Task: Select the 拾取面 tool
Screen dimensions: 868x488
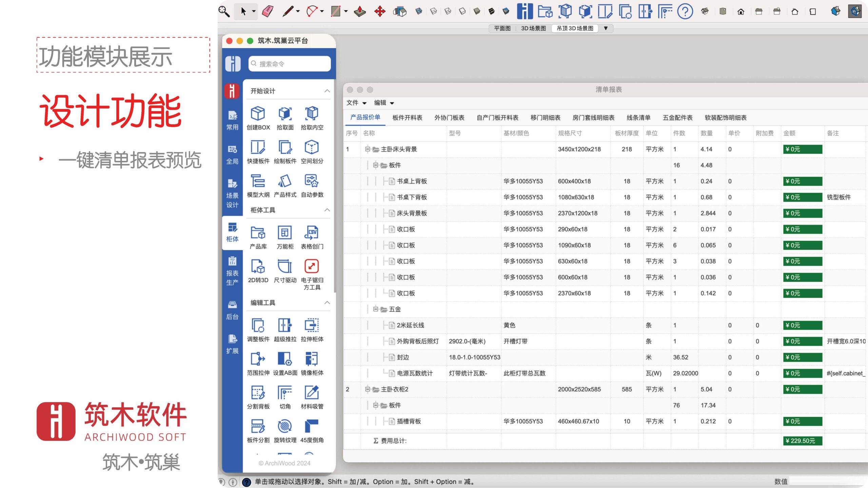Action: click(285, 114)
